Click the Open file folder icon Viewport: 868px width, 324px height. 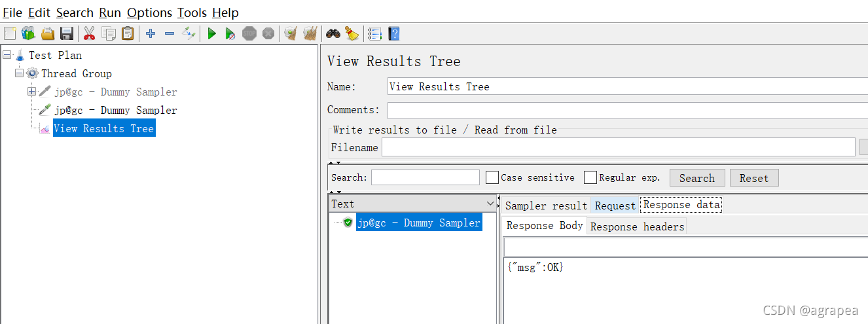pyautogui.click(x=48, y=33)
